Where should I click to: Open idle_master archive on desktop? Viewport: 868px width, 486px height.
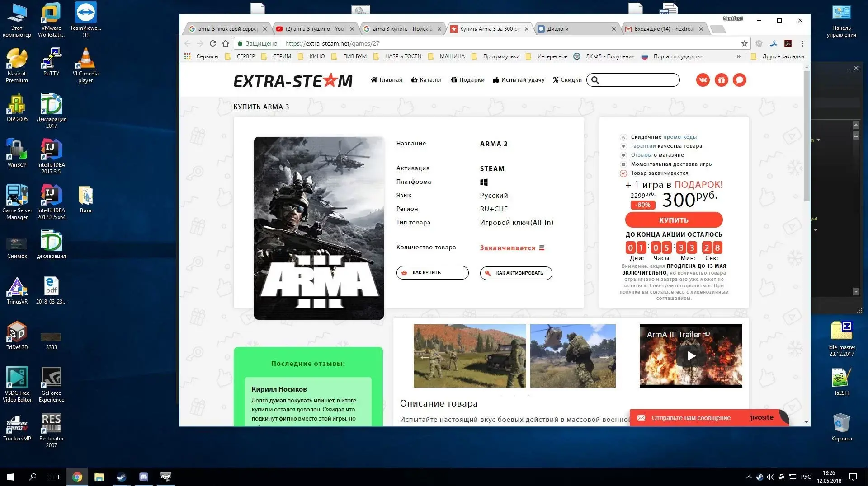841,339
